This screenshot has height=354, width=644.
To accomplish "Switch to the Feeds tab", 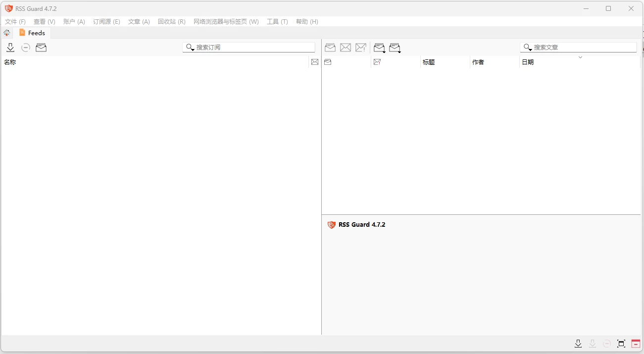I will coord(33,33).
